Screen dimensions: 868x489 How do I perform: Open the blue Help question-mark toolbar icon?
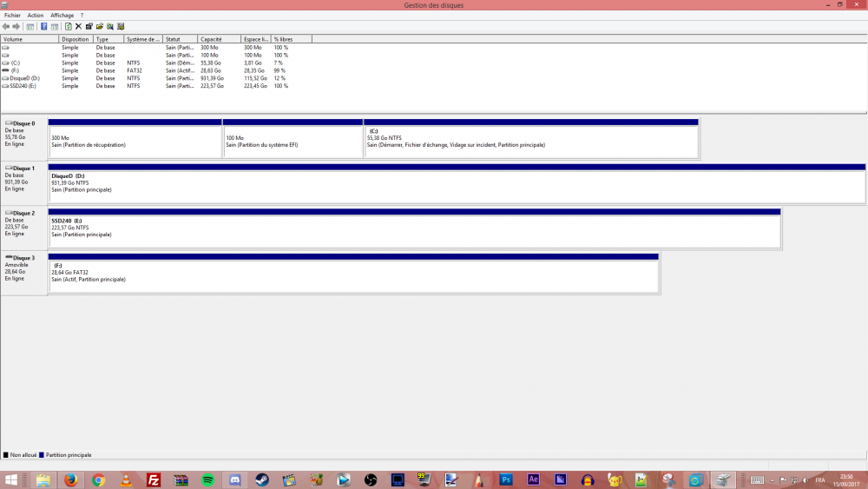[x=43, y=27]
